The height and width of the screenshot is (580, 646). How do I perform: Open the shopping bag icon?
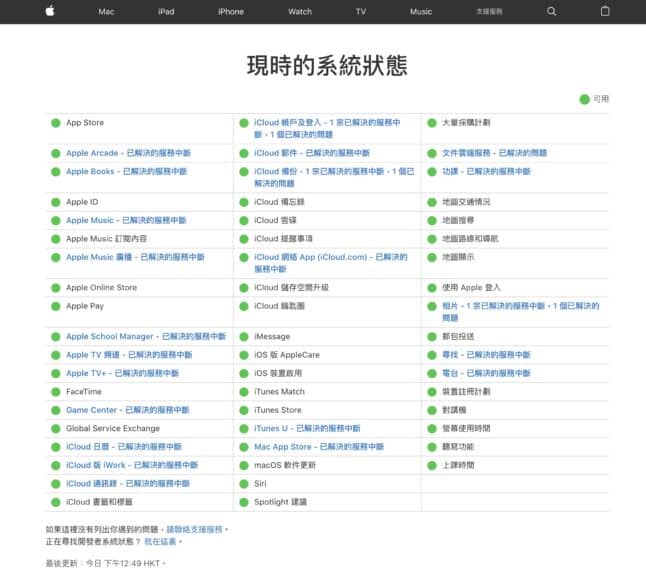click(x=605, y=11)
